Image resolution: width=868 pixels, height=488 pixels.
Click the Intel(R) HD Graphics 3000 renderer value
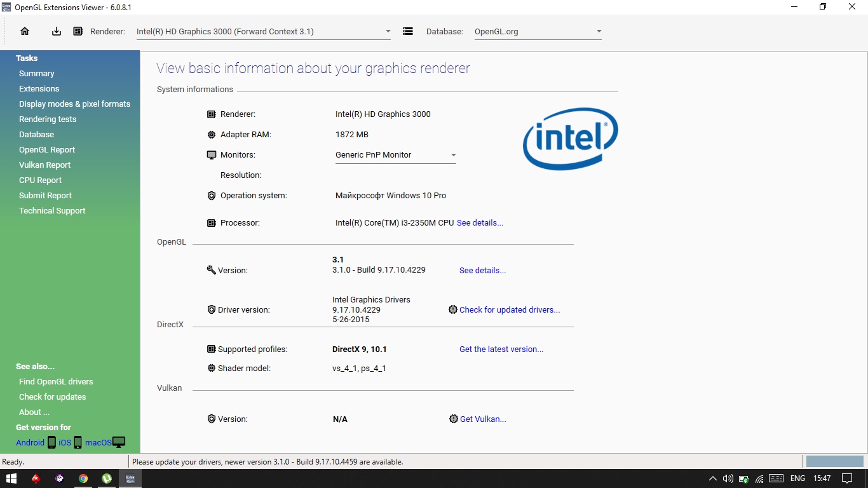click(x=383, y=114)
